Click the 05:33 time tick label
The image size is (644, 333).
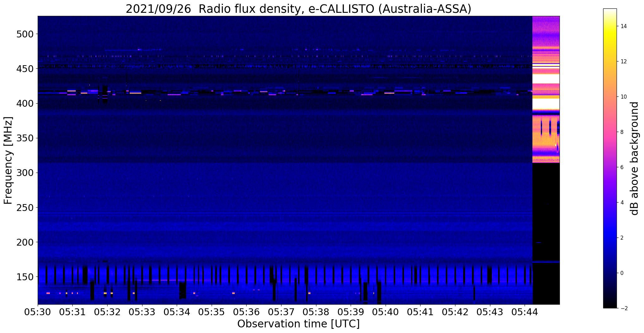click(x=142, y=312)
